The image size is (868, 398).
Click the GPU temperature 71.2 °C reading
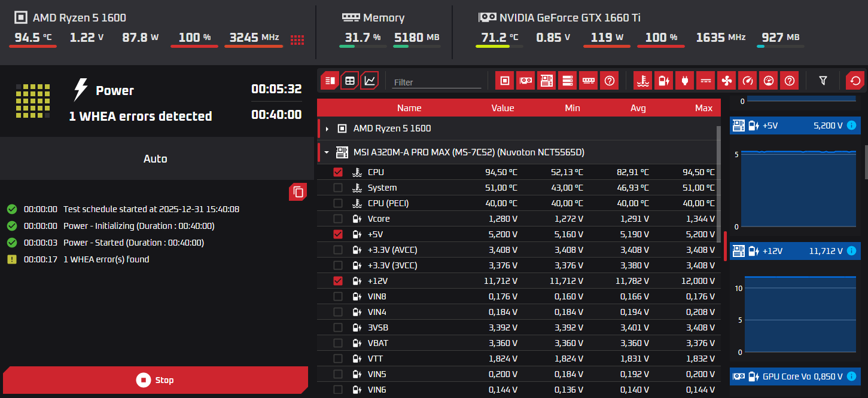(500, 38)
